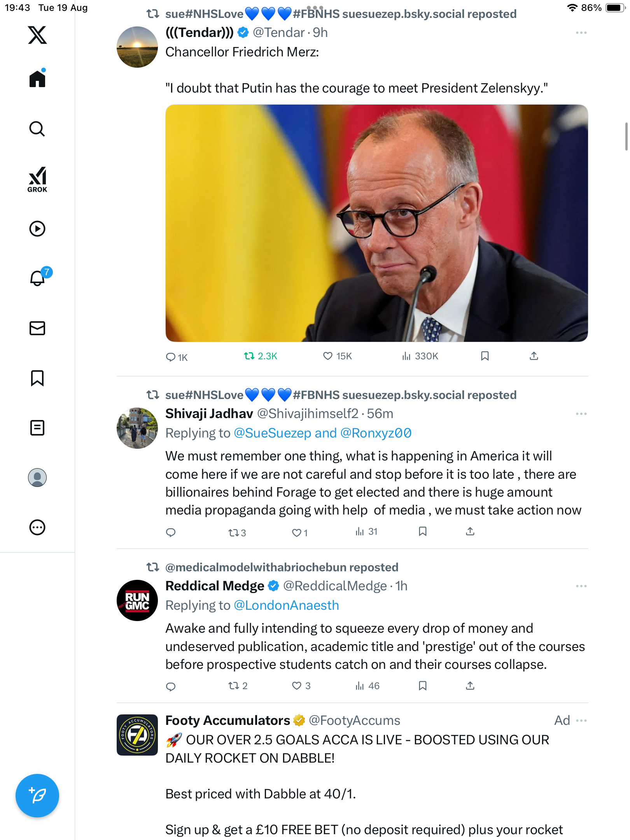Open notifications bell with 7 badge
Screen dimensions: 630x840
tap(38, 278)
